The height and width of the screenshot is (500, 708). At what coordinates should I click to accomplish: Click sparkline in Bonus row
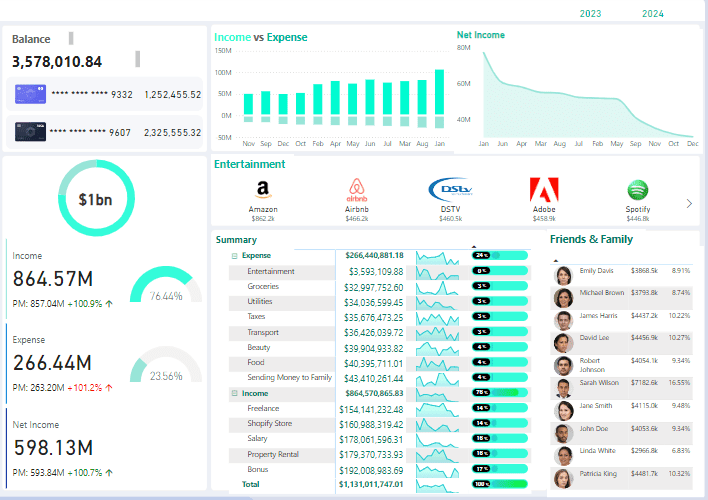click(438, 471)
